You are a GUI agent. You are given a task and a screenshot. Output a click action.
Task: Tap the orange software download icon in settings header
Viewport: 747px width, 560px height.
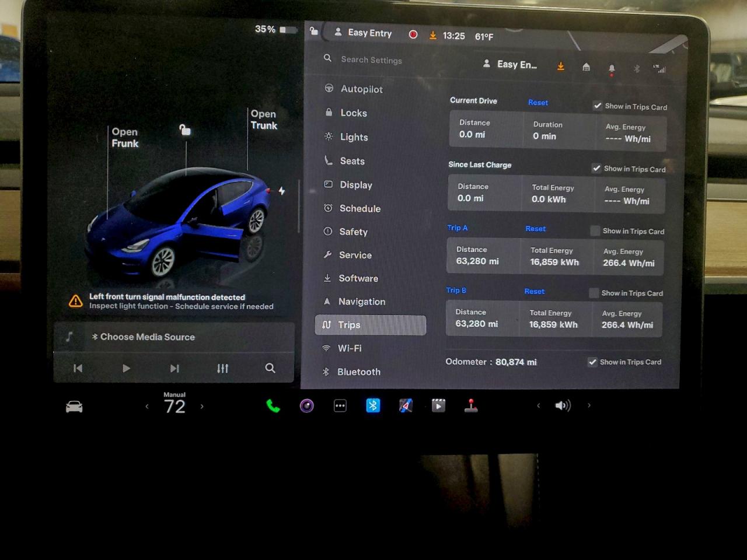561,66
